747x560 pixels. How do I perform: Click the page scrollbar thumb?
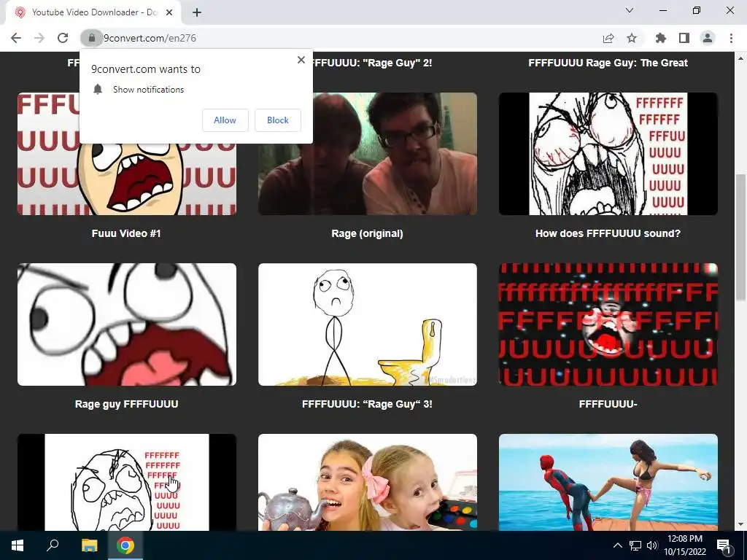740,237
